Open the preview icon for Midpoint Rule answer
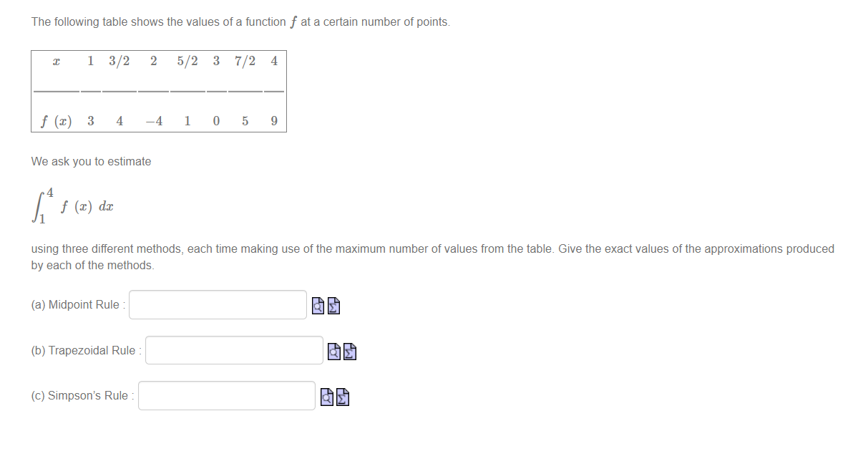The height and width of the screenshot is (474, 868). 317,306
